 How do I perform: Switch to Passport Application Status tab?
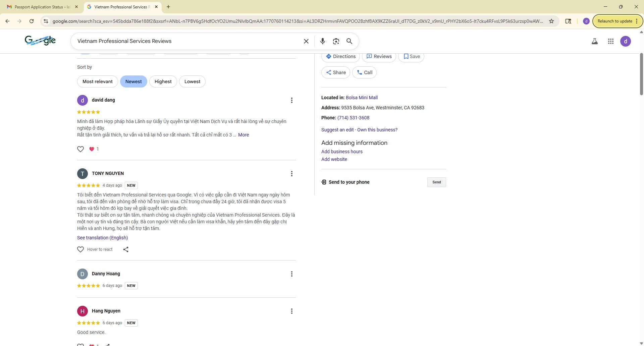(x=42, y=7)
